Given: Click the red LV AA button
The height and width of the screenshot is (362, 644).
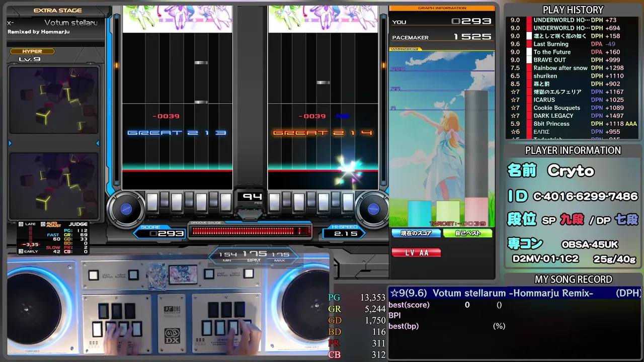Looking at the screenshot, I should (416, 253).
